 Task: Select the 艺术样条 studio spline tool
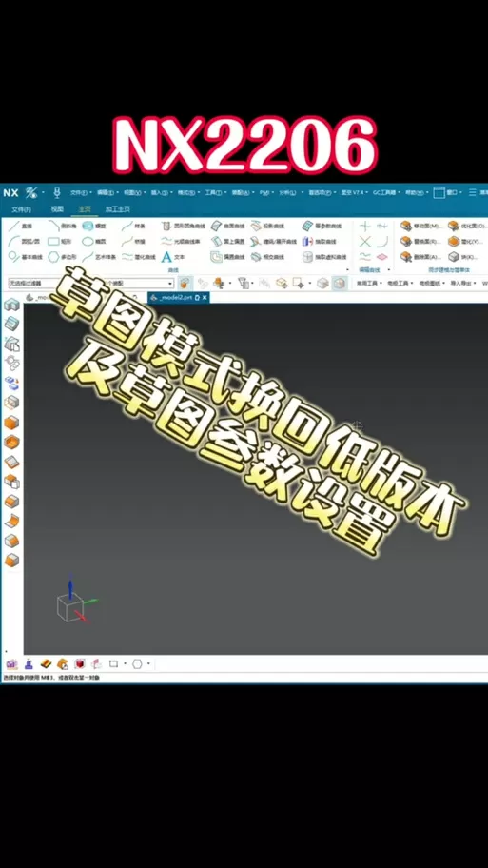(x=100, y=257)
